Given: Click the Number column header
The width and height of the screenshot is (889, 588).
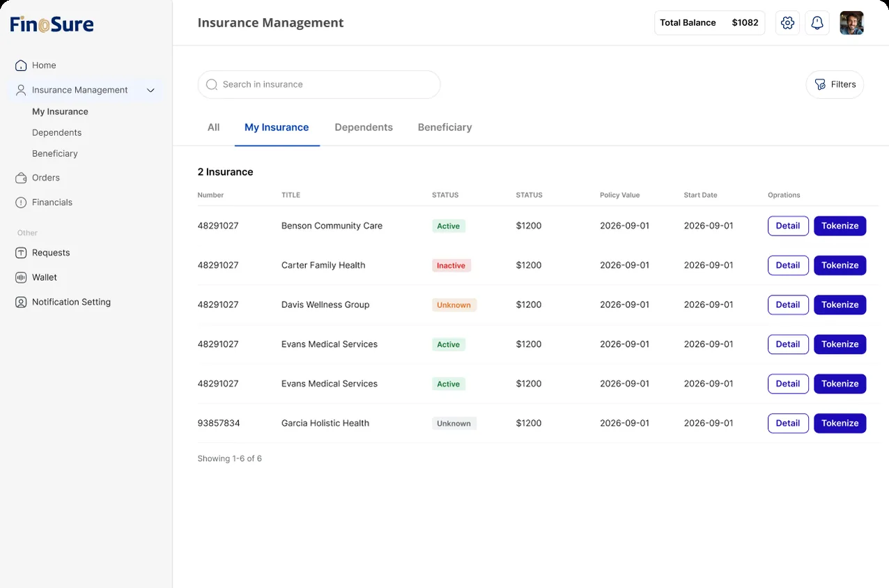Looking at the screenshot, I should coord(210,195).
